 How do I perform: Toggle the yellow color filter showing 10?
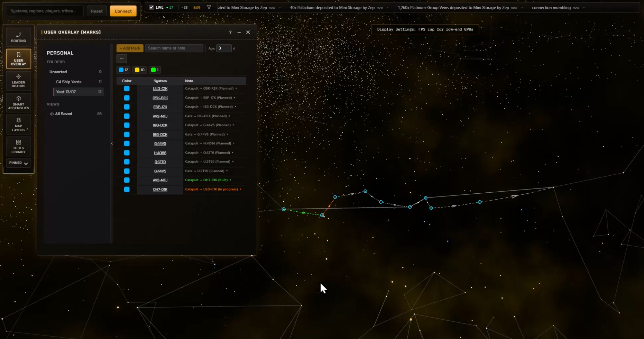tap(140, 70)
